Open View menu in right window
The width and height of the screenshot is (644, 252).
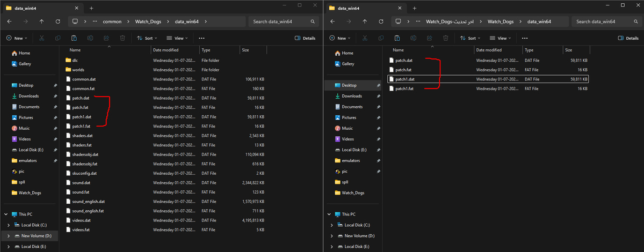(x=500, y=38)
